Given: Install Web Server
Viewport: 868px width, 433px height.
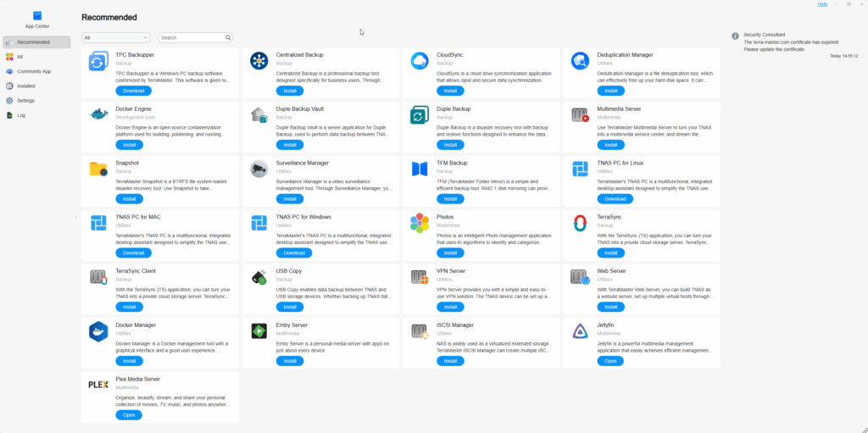Looking at the screenshot, I should 611,307.
